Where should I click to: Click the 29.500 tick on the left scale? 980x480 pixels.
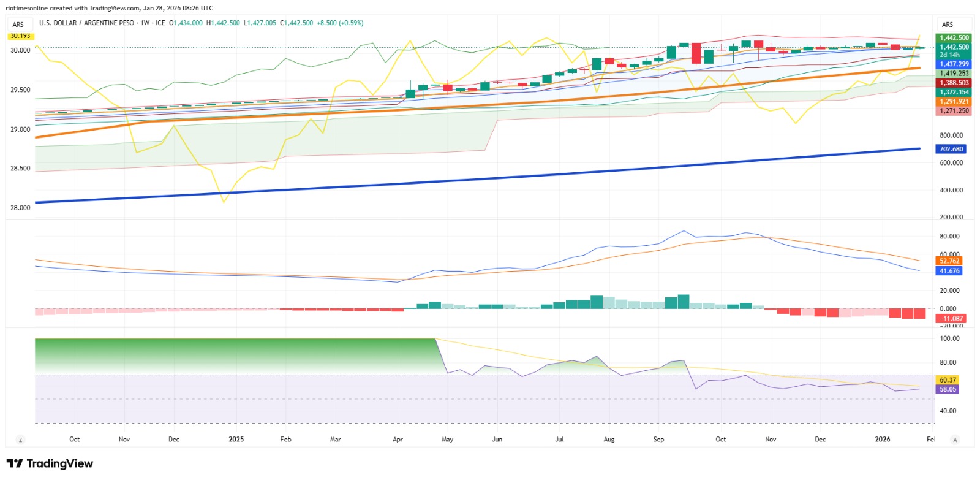tap(20, 90)
